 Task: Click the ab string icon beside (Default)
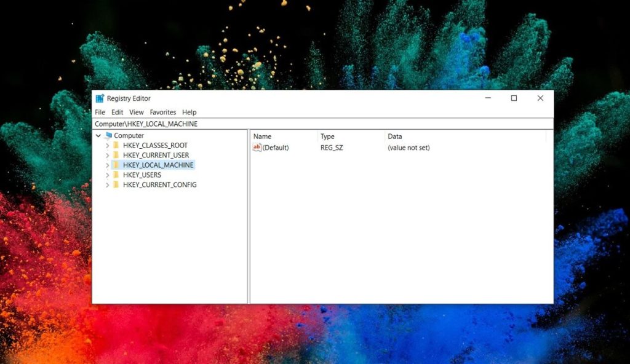[x=257, y=148]
